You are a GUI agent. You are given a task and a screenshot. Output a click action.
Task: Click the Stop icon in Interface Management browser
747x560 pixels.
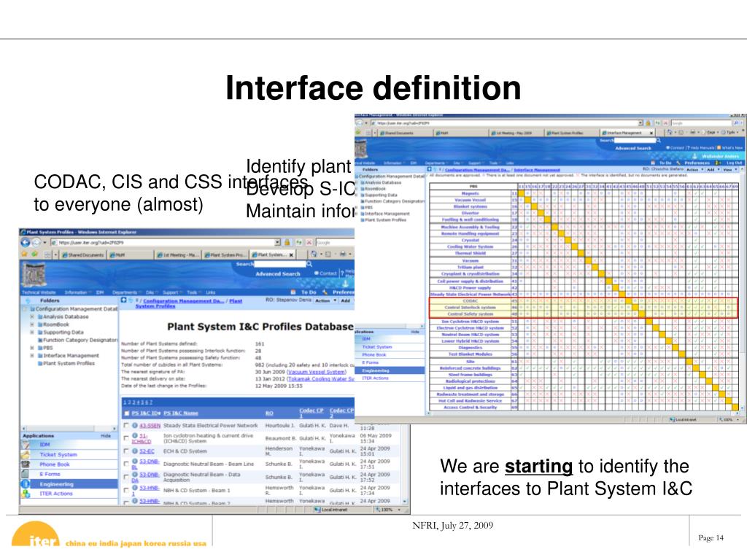[665, 122]
